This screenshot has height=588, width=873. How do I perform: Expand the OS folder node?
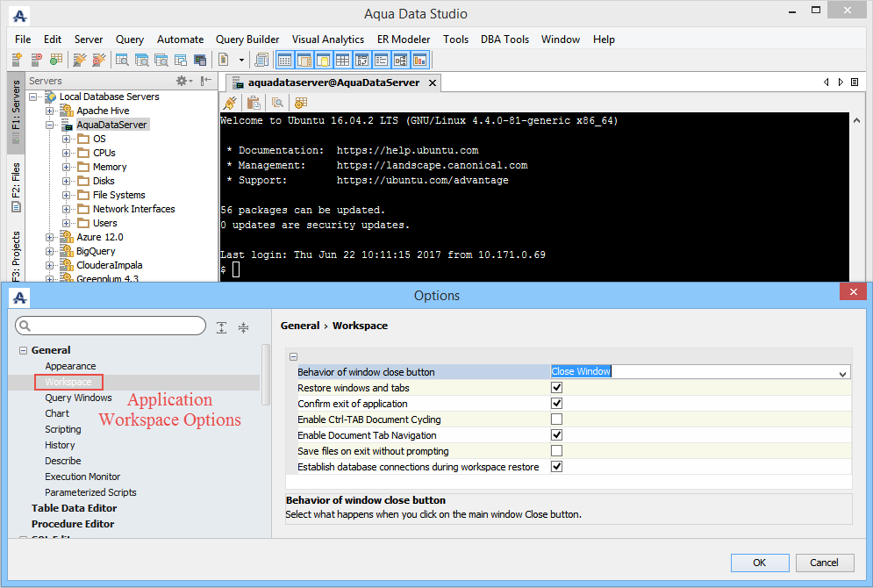pyautogui.click(x=67, y=139)
